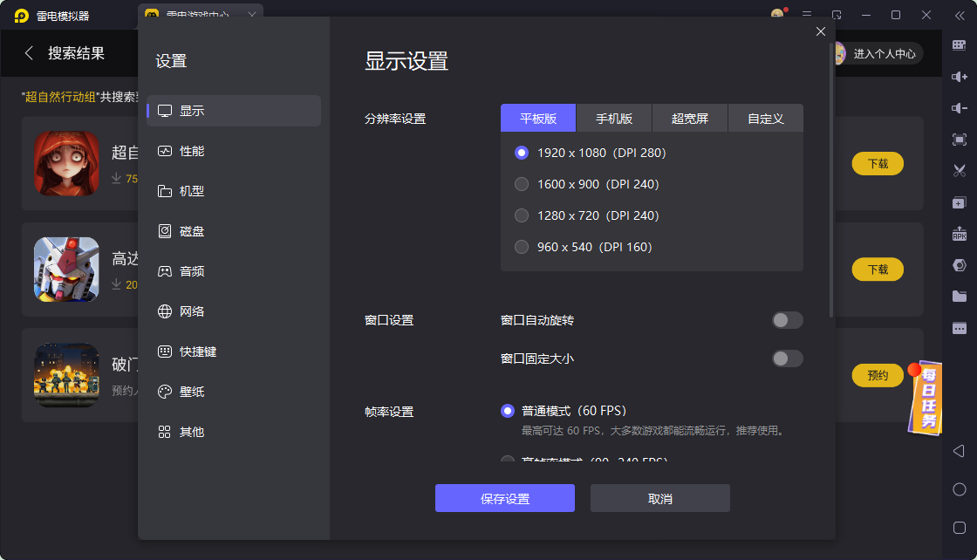Enable the 窗口固定大小 switch
Viewport: 977px width, 560px height.
(786, 359)
